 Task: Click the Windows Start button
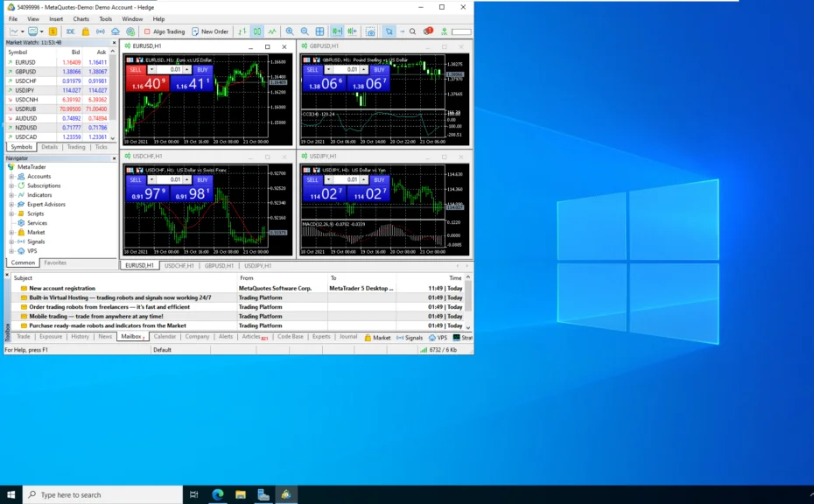11,494
